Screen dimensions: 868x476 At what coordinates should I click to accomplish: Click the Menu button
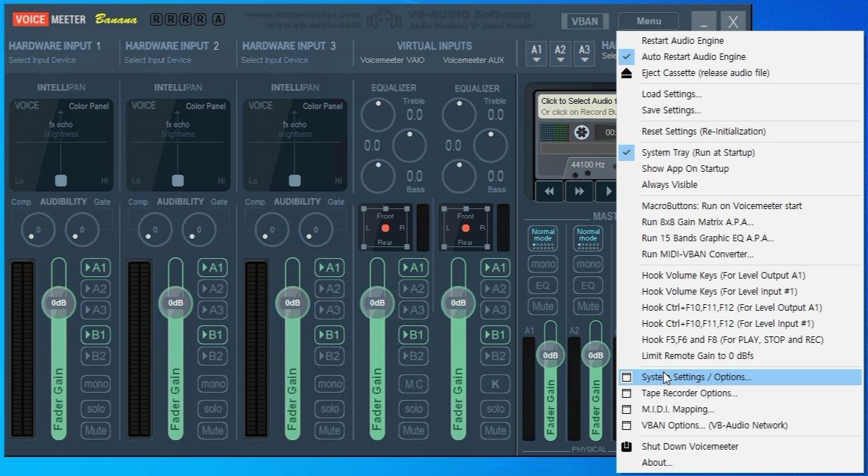pyautogui.click(x=649, y=21)
